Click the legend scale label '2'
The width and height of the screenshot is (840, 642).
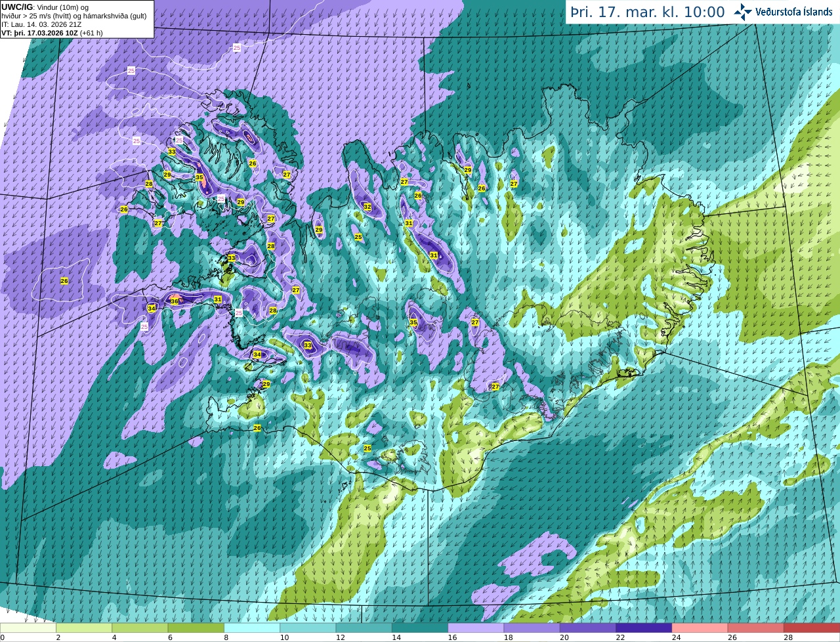tap(58, 637)
